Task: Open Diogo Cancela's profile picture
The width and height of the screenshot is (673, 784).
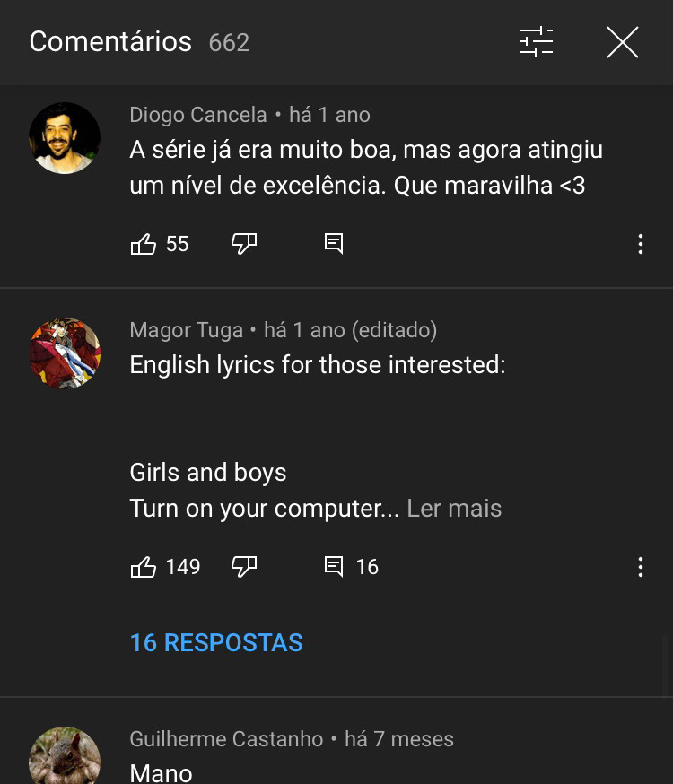Action: (65, 138)
